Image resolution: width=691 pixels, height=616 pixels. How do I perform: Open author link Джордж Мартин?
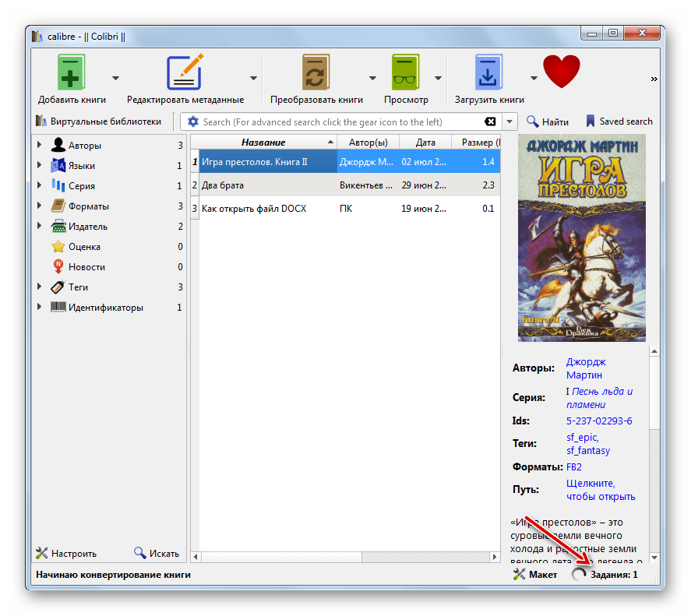[x=586, y=368]
